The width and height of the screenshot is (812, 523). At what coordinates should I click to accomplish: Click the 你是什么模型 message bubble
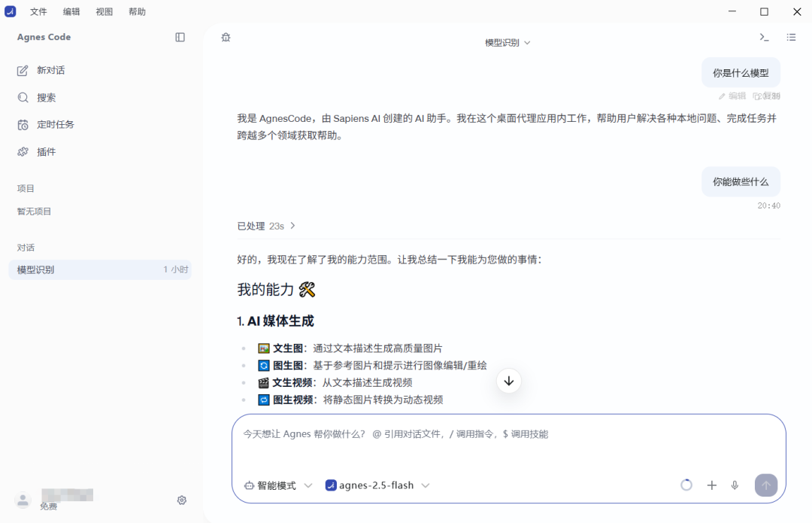(x=741, y=73)
